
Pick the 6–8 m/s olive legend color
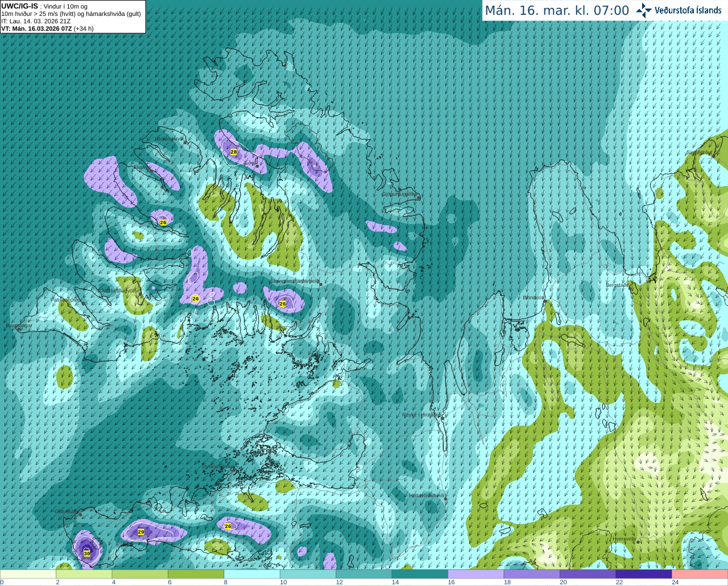coord(196,574)
